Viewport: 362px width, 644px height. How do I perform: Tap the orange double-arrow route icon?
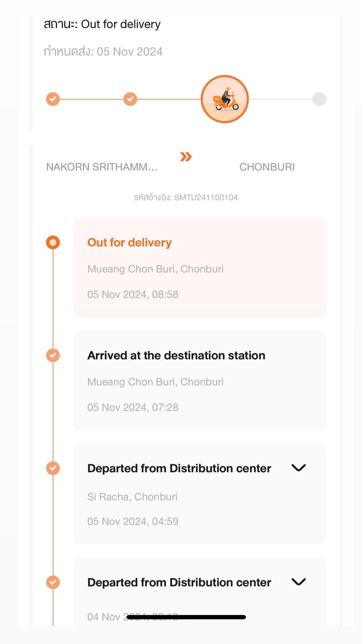pos(186,157)
